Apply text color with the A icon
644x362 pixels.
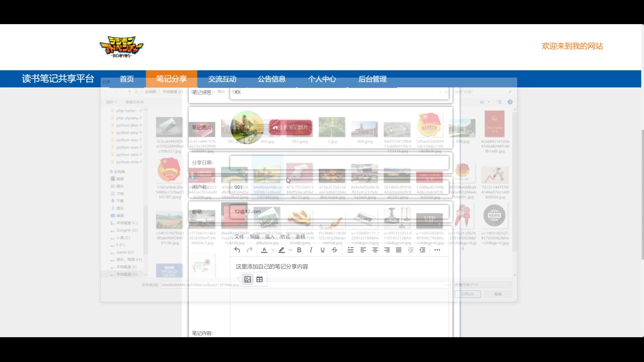(264, 250)
